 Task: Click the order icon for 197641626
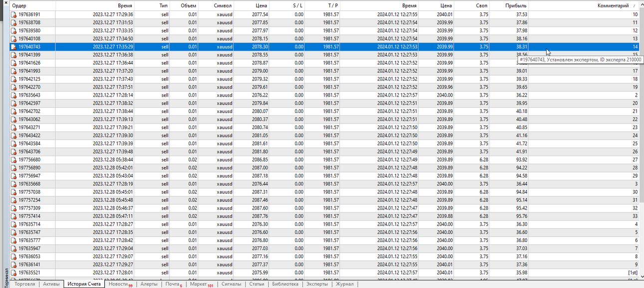click(14, 62)
